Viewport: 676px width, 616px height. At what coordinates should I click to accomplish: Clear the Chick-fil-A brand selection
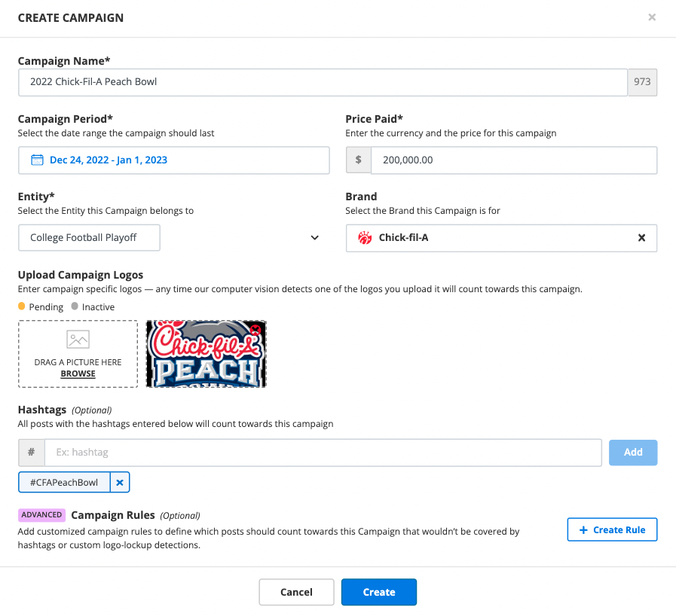641,238
